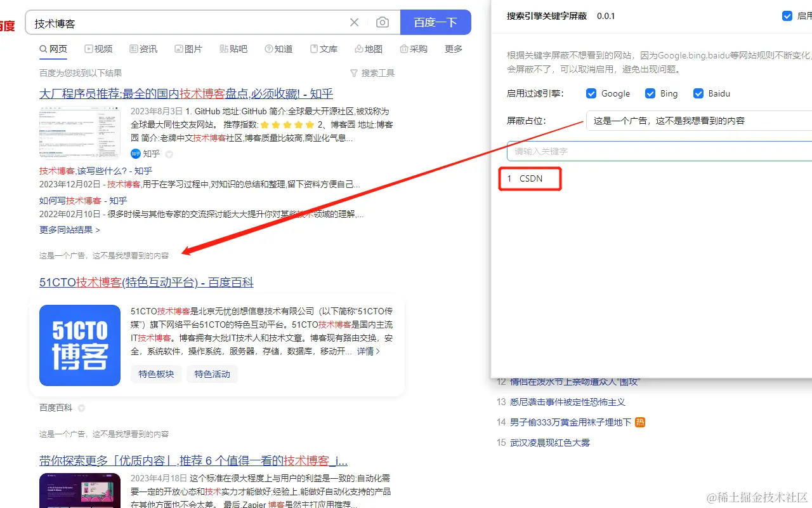
Task: Go to the 采购 tab
Action: tap(414, 49)
